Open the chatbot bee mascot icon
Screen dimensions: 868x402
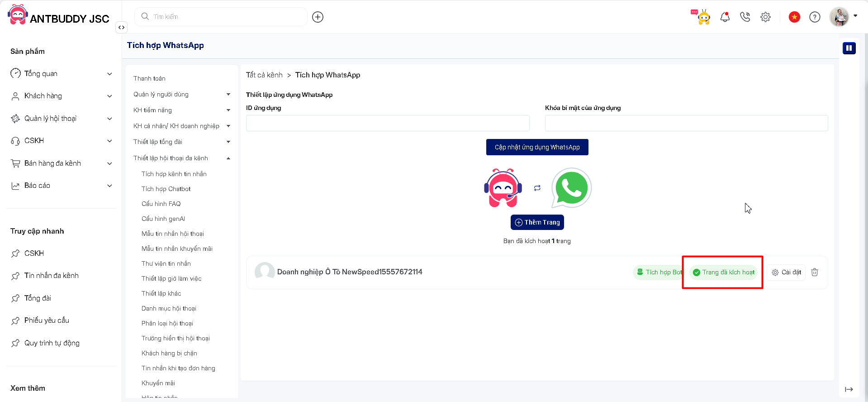(701, 17)
